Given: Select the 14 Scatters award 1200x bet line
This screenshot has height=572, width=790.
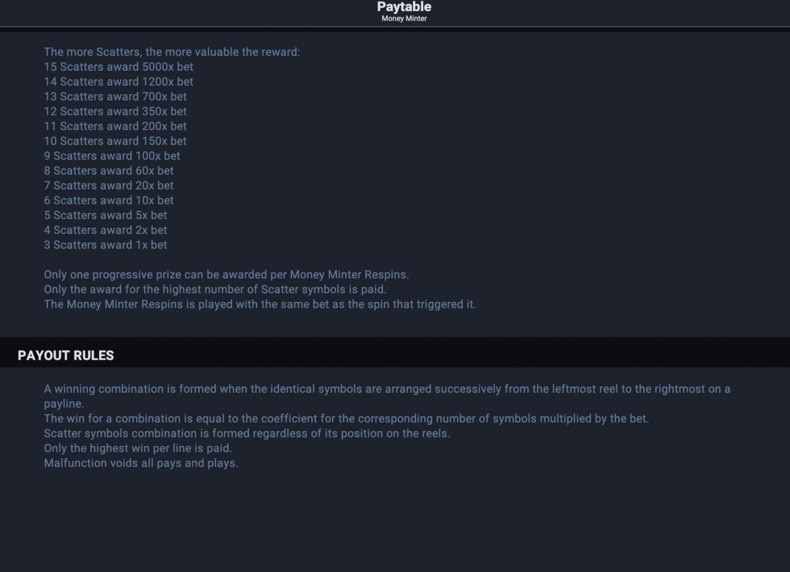Looking at the screenshot, I should click(x=118, y=82).
